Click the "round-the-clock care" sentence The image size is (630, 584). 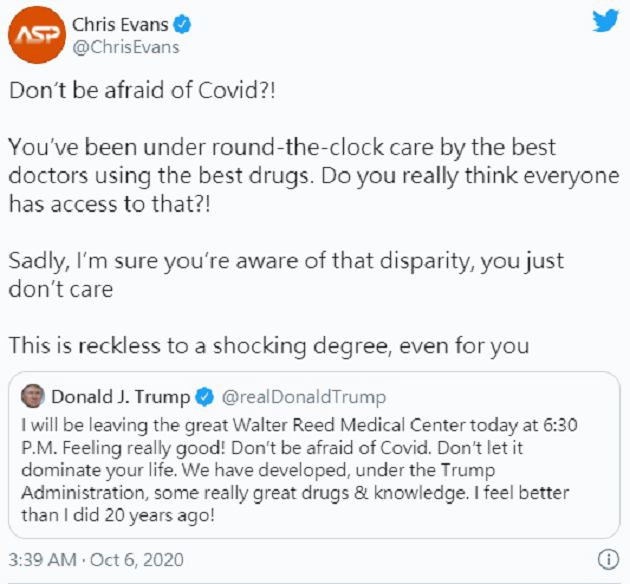[x=282, y=147]
